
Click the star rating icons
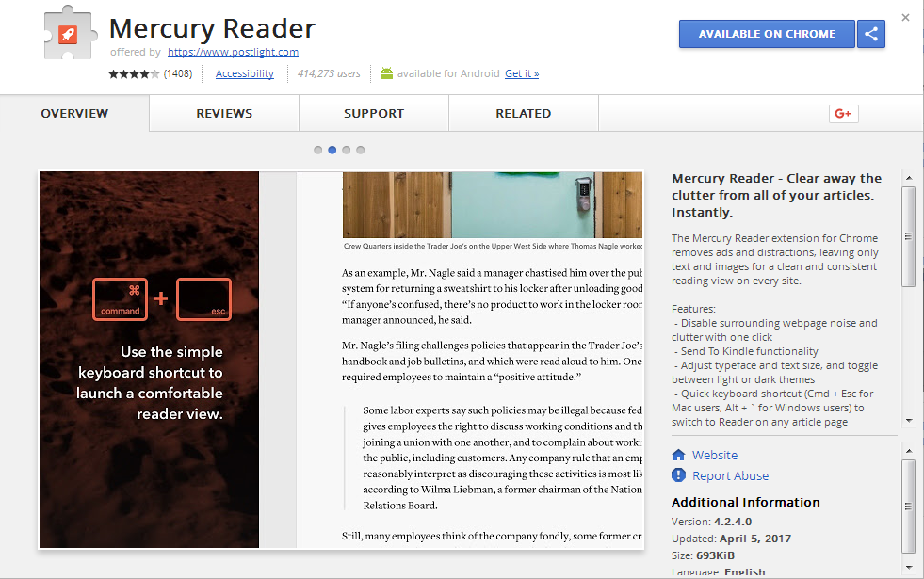pyautogui.click(x=134, y=73)
